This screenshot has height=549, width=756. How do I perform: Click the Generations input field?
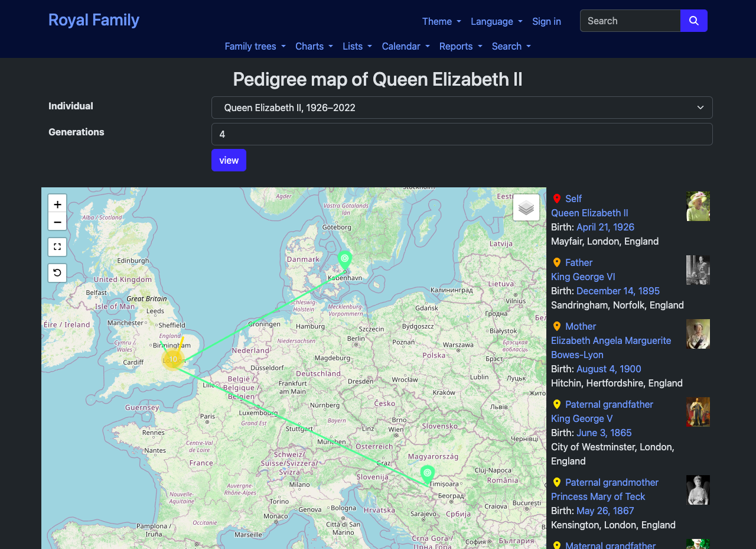[x=462, y=134]
